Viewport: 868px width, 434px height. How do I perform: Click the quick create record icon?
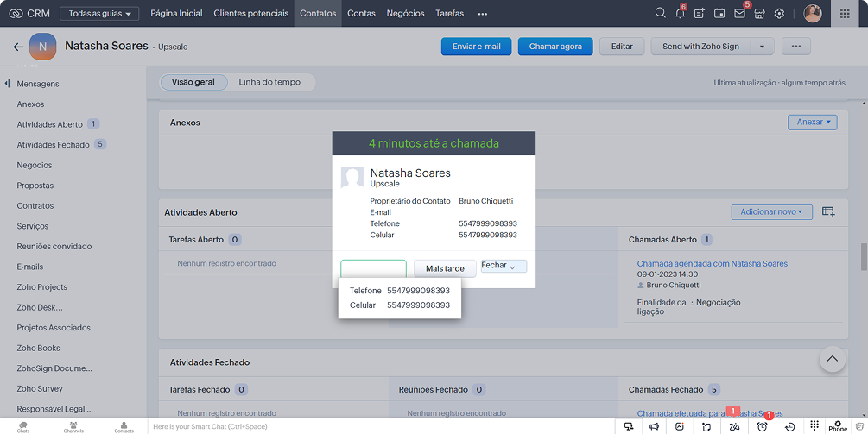coord(700,13)
